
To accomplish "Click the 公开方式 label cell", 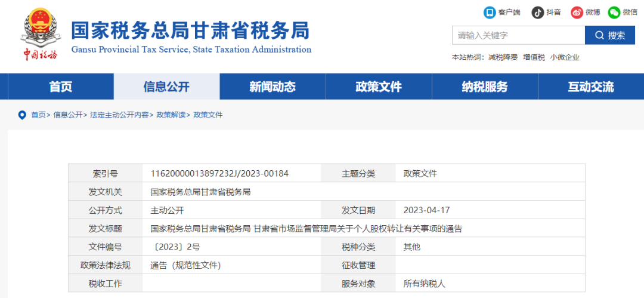I will [x=106, y=210].
